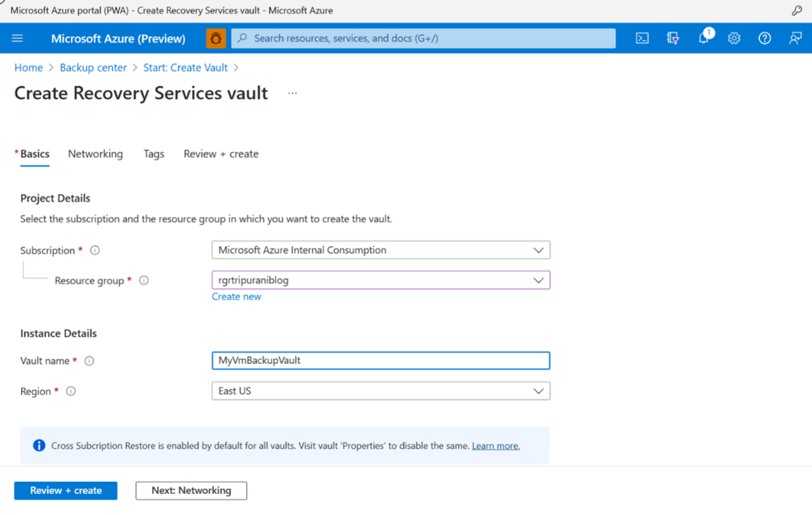Open the notifications bell
Screen dimensions: 812x515
tap(704, 38)
